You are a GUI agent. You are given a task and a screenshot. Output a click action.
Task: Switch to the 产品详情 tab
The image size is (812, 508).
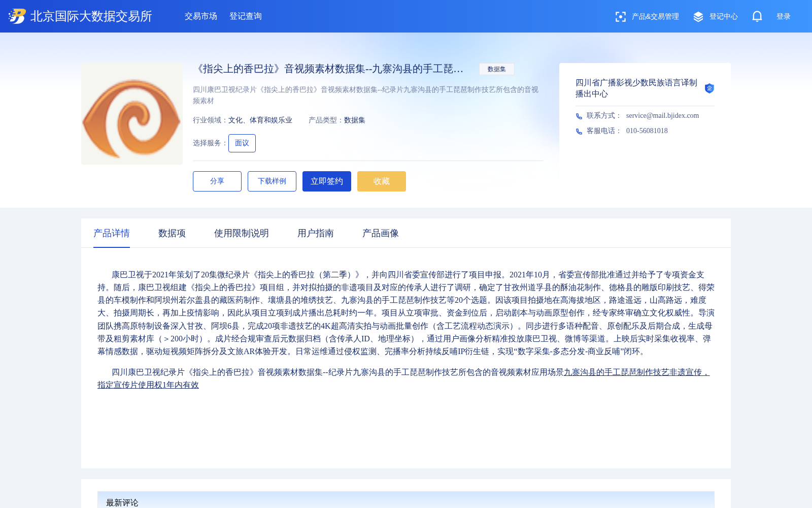112,233
